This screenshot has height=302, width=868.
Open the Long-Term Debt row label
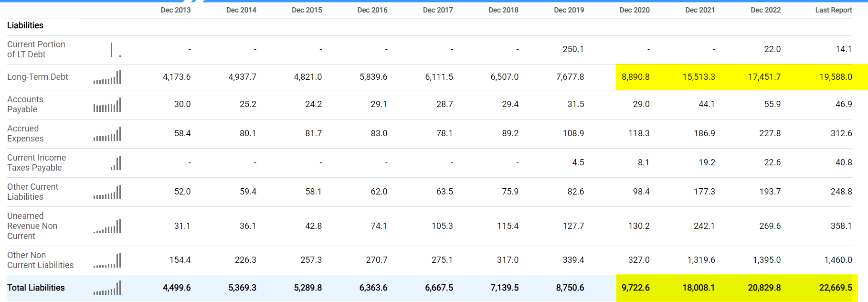click(38, 77)
